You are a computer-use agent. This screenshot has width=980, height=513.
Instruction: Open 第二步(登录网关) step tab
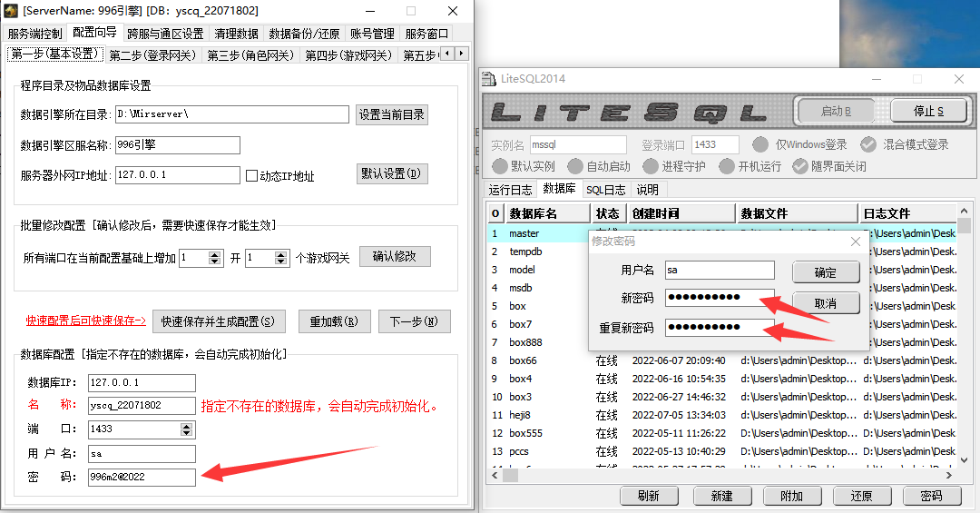(x=152, y=55)
